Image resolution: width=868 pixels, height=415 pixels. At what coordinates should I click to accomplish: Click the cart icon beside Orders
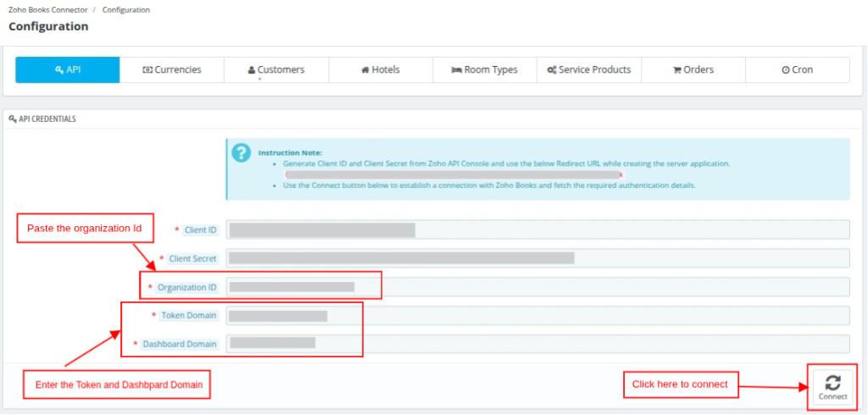click(x=677, y=70)
